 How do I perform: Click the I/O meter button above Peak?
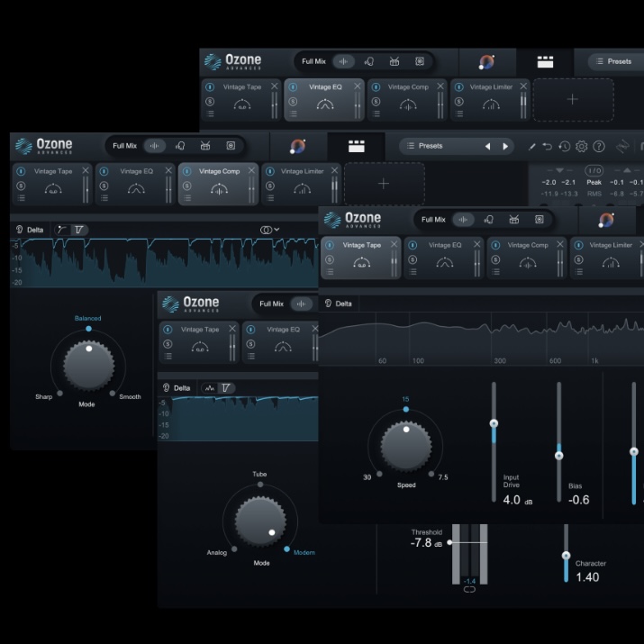coord(594,170)
